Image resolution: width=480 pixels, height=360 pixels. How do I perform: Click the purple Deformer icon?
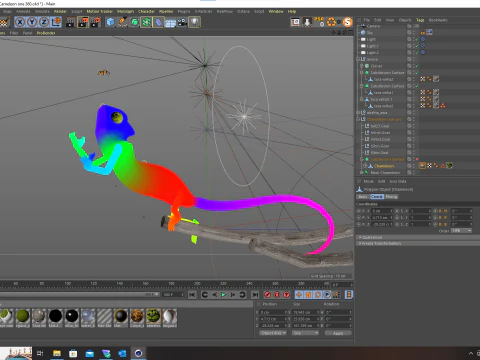click(158, 22)
